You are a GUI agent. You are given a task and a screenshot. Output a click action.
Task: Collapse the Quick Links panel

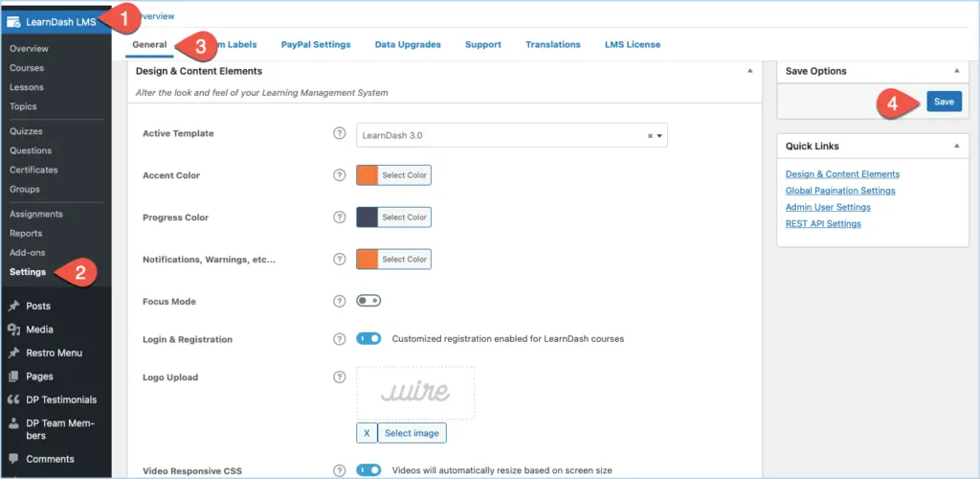[956, 146]
